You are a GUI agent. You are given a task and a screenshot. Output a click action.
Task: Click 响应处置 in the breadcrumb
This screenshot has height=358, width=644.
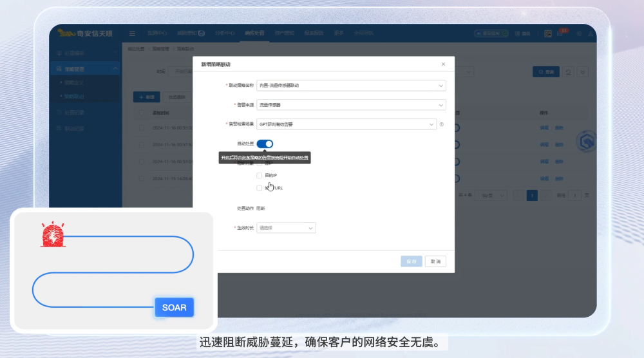pos(136,49)
